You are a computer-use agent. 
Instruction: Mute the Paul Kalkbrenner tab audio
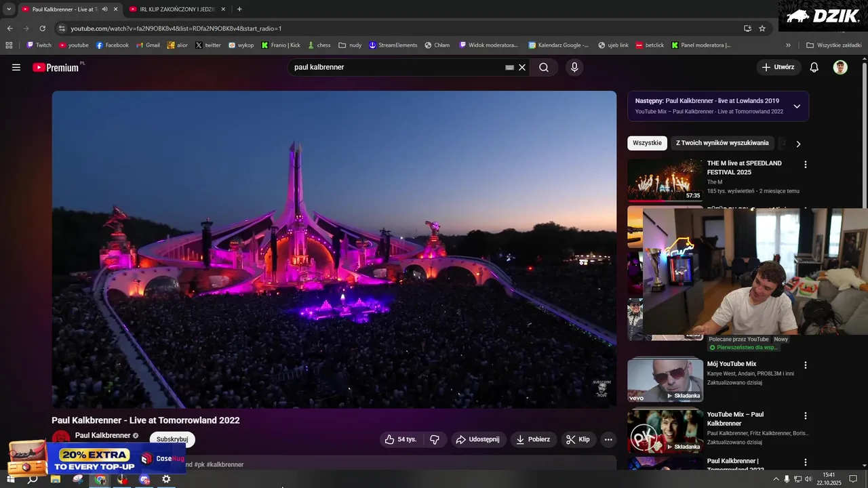[104, 9]
